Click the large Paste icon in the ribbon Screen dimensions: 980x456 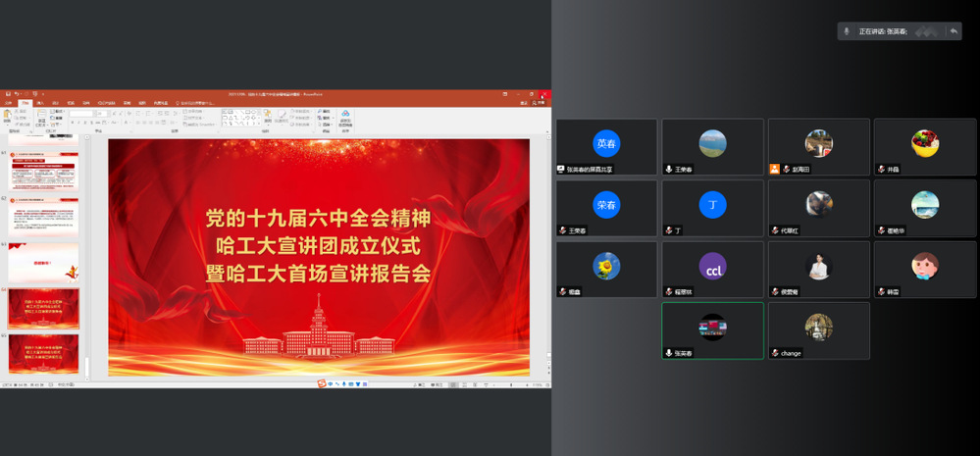(8, 115)
